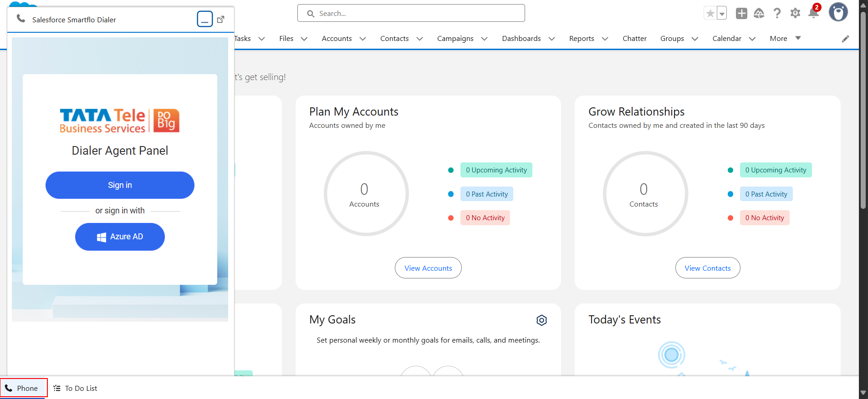Open Salesforce Guidance Center icon

pos(759,13)
